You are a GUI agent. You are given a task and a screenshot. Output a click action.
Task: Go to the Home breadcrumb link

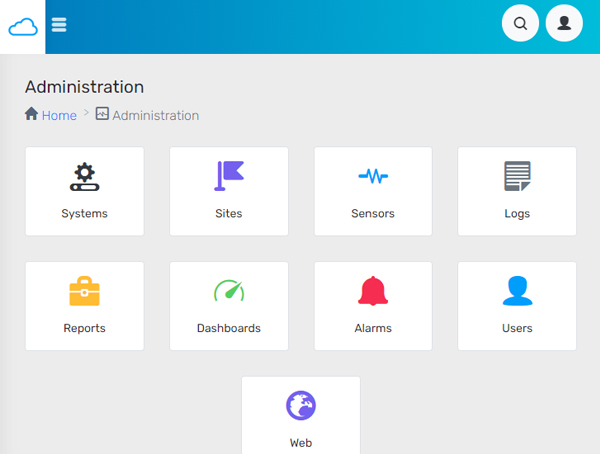click(59, 116)
